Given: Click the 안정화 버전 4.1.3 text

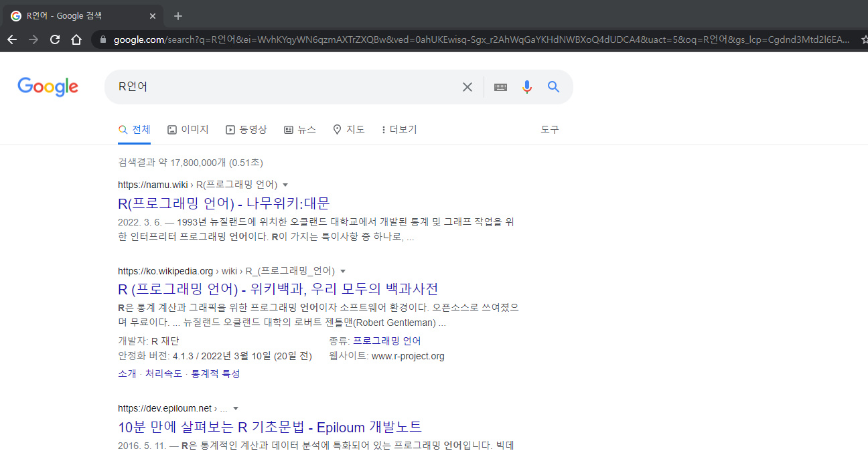Looking at the screenshot, I should click(x=215, y=356).
